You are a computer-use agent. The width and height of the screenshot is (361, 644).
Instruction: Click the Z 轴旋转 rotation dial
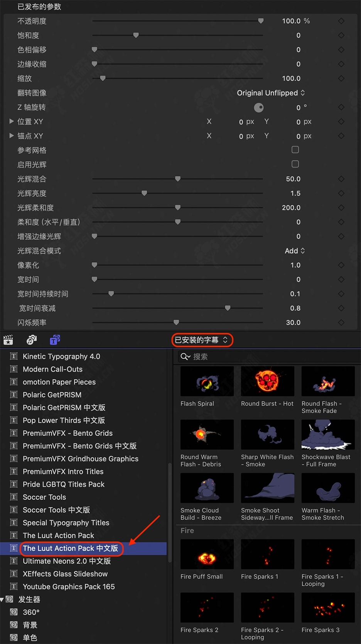259,107
